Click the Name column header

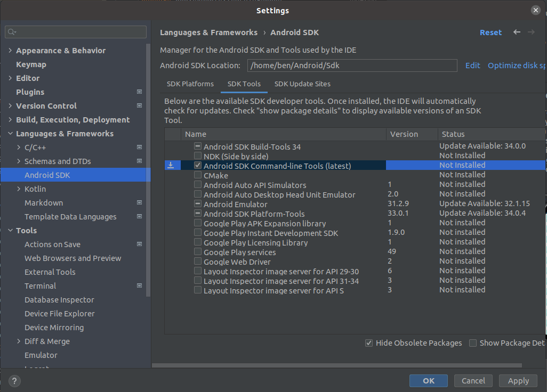point(283,134)
